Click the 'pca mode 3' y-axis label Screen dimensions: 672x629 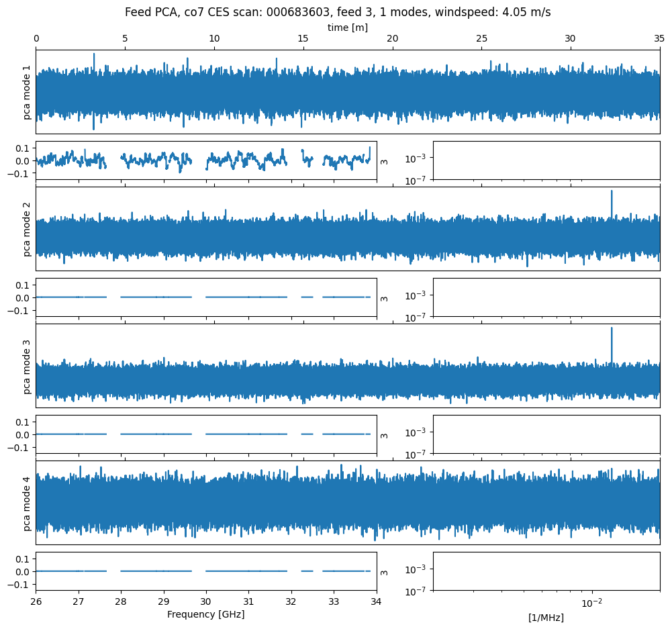(x=27, y=366)
